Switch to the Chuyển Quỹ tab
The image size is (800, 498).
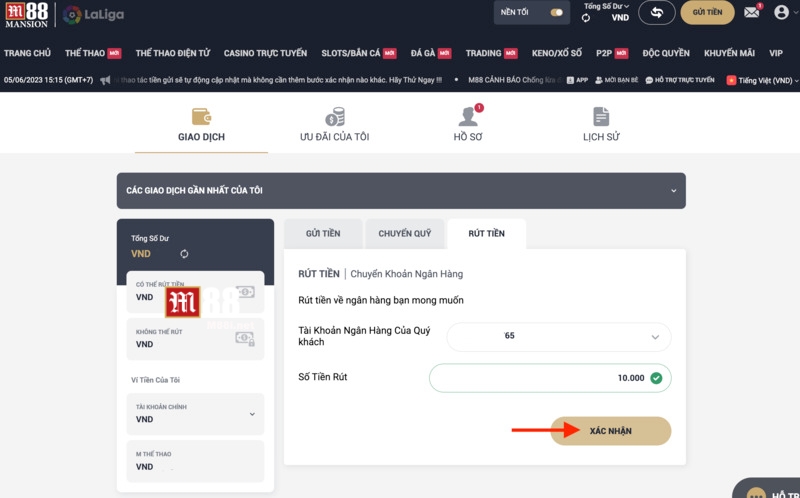click(404, 233)
